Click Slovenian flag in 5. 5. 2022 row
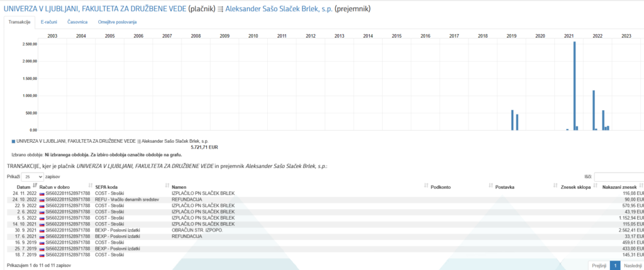The height and width of the screenshot is (270, 644). pos(42,218)
